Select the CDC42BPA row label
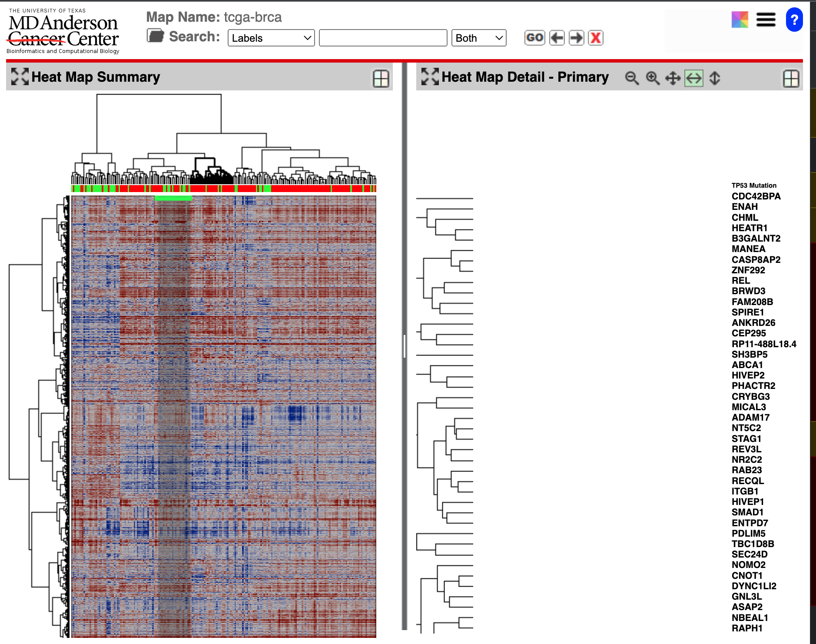The height and width of the screenshot is (644, 816). (x=756, y=196)
